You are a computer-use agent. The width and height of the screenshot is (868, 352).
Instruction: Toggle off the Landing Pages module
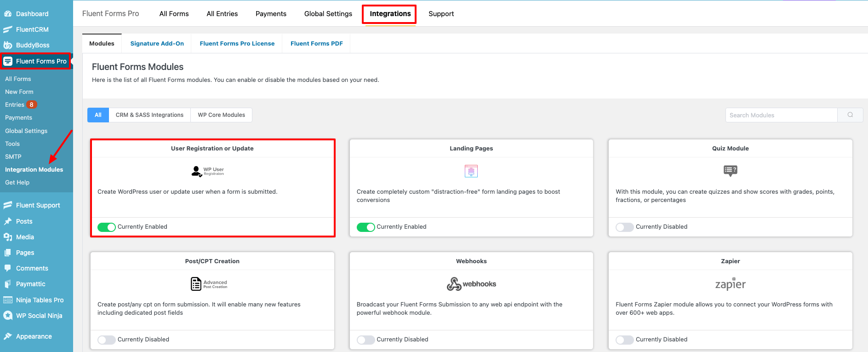[365, 227]
